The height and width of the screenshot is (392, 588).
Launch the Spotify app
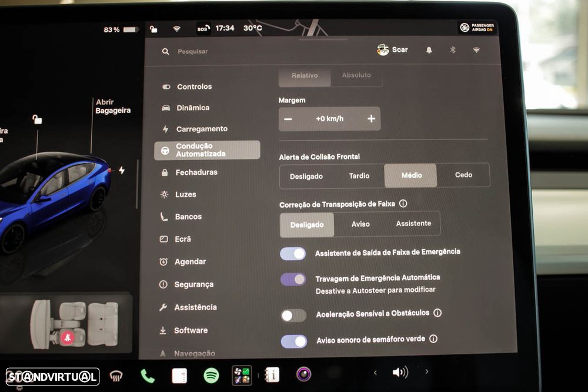pyautogui.click(x=211, y=376)
